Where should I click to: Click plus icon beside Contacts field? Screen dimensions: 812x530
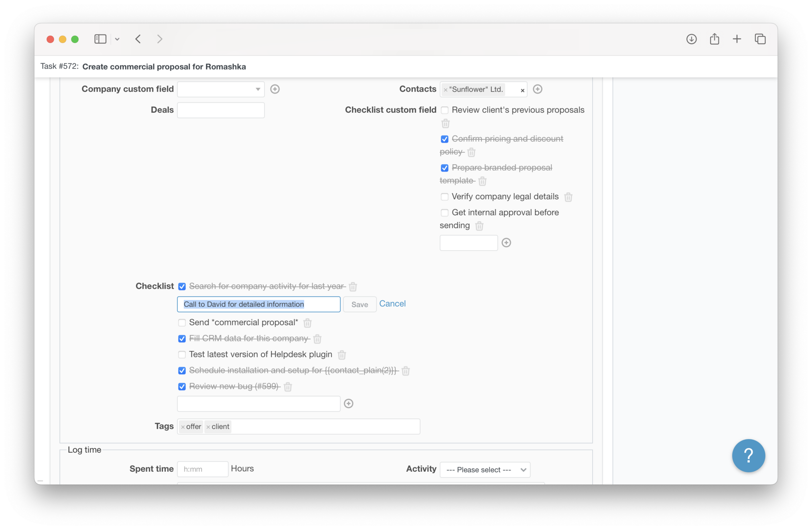click(538, 89)
